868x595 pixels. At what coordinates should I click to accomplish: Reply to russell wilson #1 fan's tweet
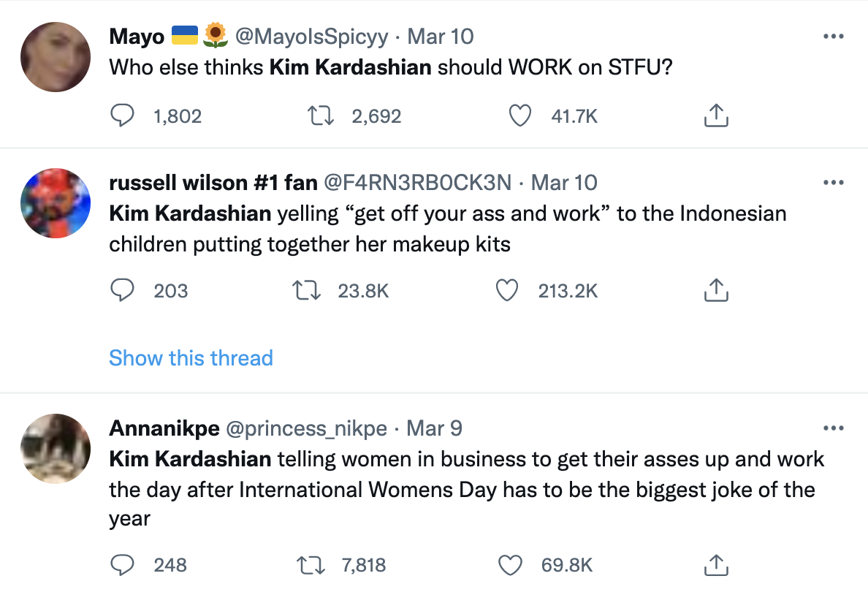coord(121,291)
